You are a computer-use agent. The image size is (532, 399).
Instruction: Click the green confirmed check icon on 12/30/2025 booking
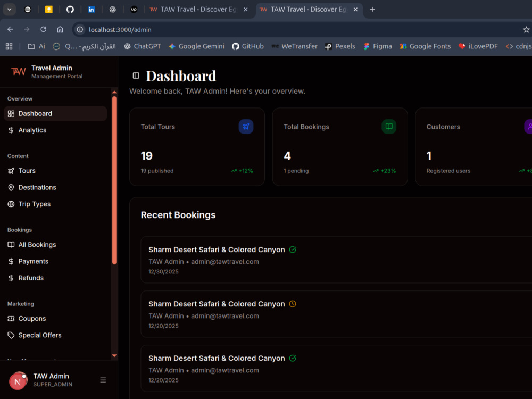(293, 250)
